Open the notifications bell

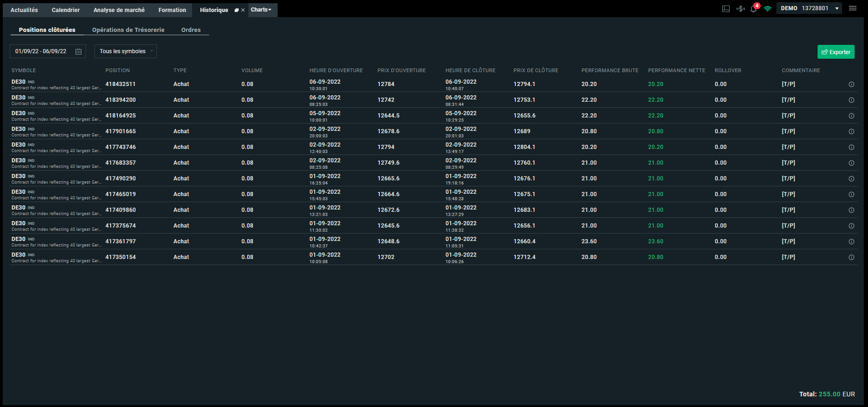click(x=754, y=9)
